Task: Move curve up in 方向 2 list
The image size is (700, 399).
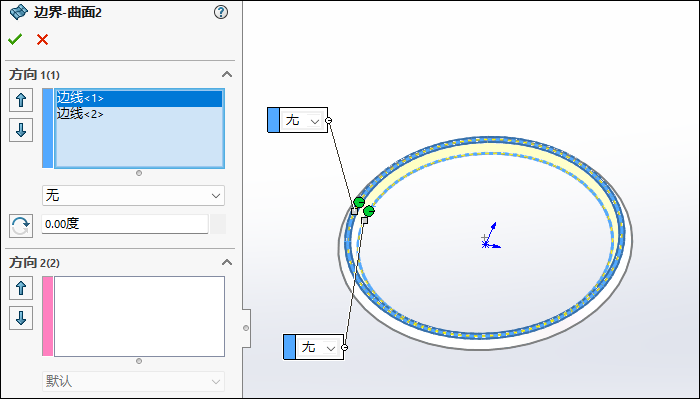Action: (21, 288)
